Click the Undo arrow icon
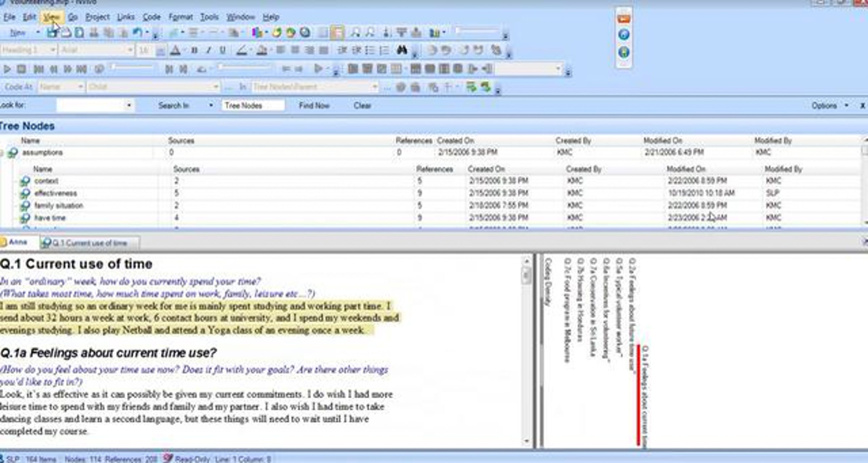 [x=137, y=33]
